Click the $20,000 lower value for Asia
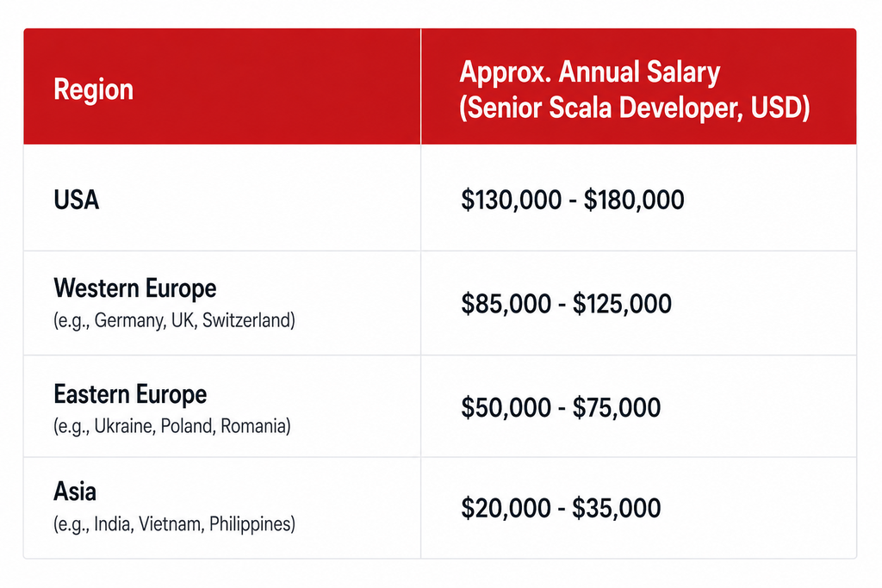This screenshot has width=882, height=588. point(506,508)
